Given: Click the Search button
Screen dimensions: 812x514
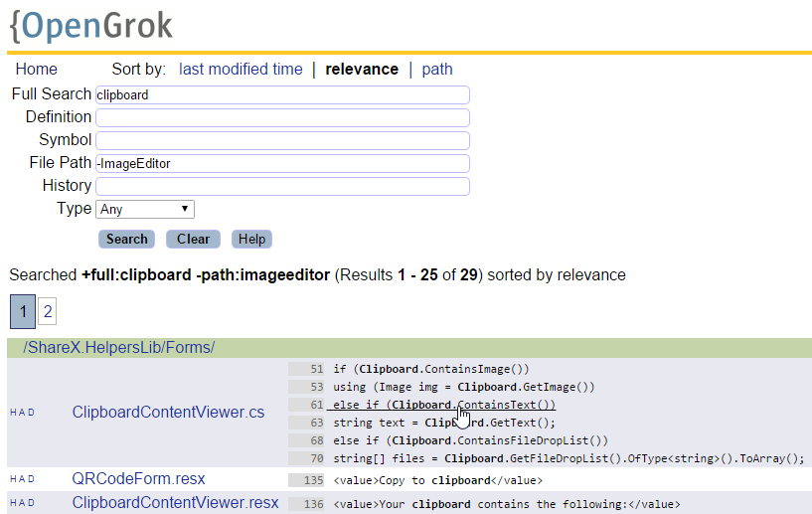Looking at the screenshot, I should coord(127,239).
